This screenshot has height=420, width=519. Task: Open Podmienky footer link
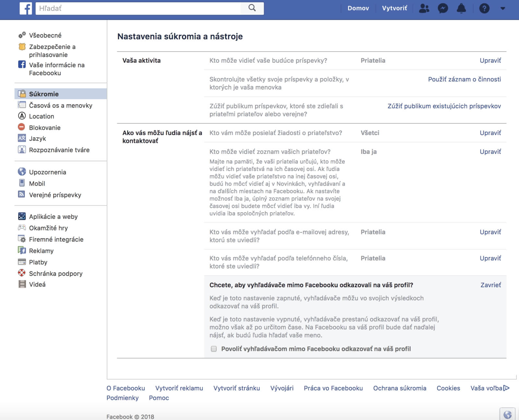pos(123,398)
